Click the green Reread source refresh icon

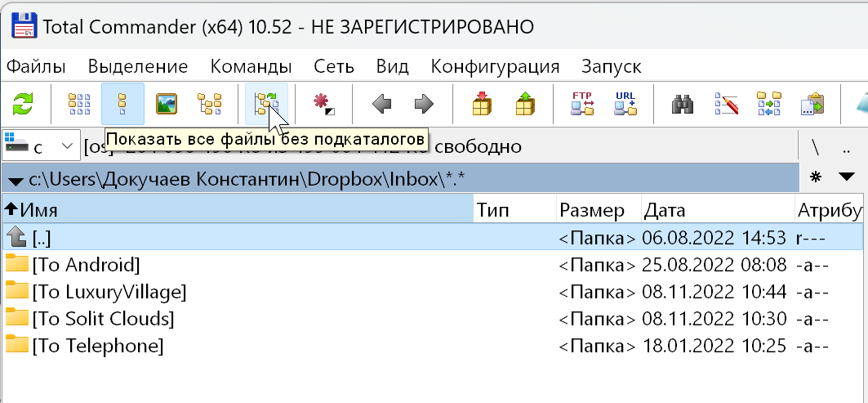coord(23,104)
